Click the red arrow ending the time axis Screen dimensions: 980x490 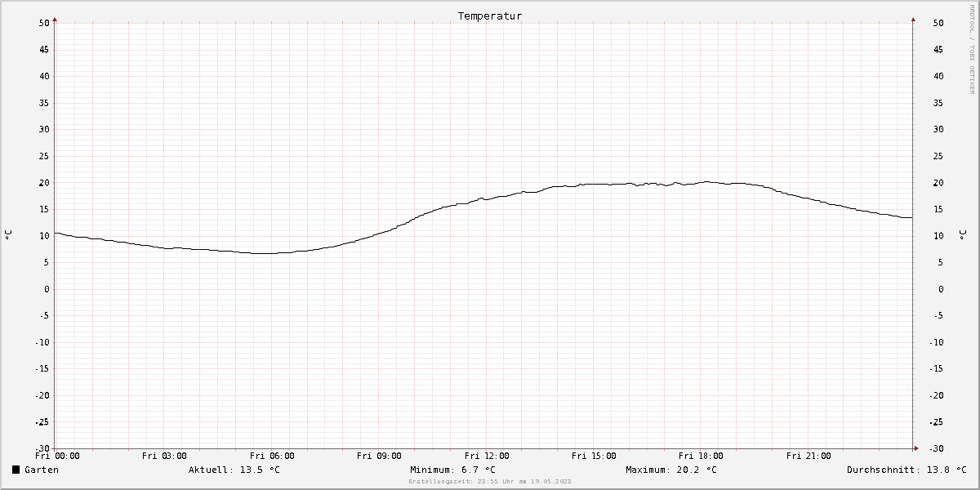coord(916,448)
